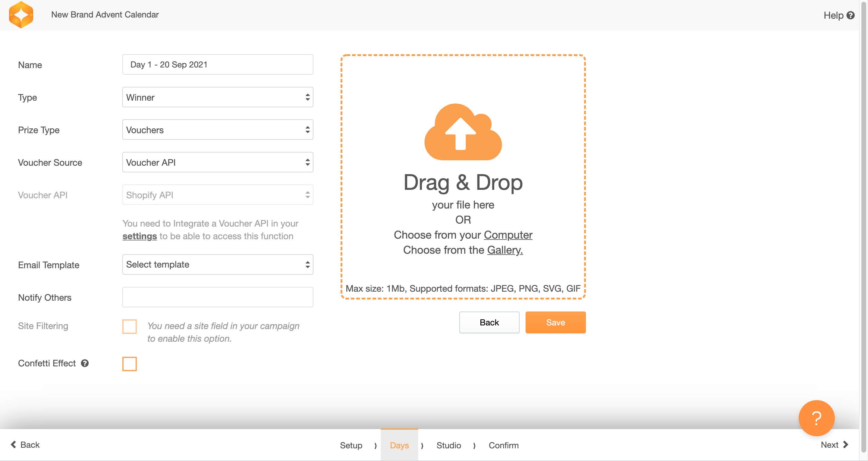
Task: Open the Confirm step tab
Action: pos(503,445)
